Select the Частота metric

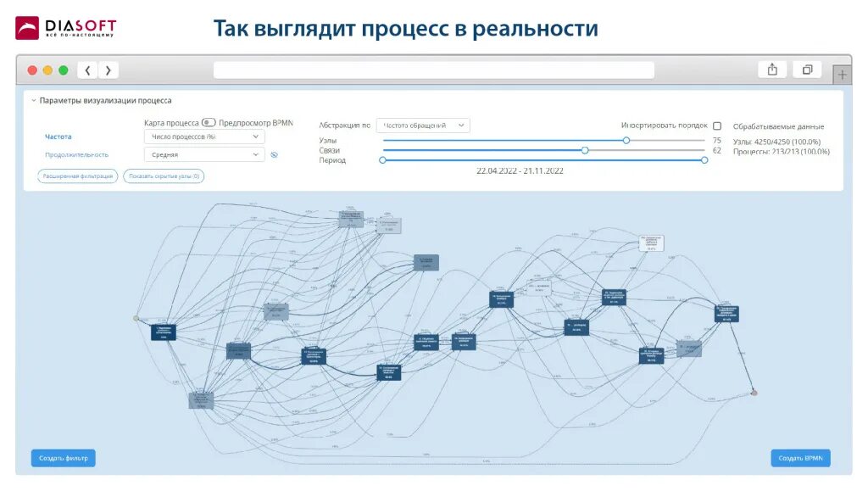pos(58,137)
